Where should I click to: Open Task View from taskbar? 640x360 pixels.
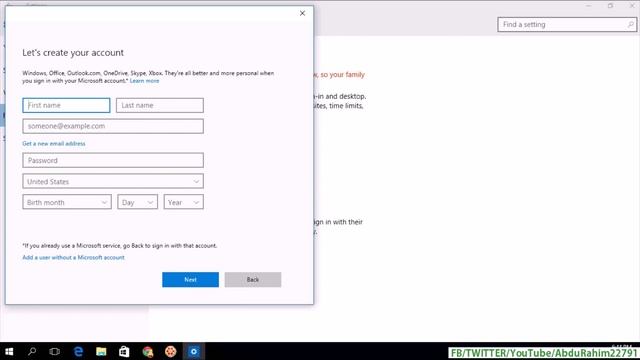(54, 351)
